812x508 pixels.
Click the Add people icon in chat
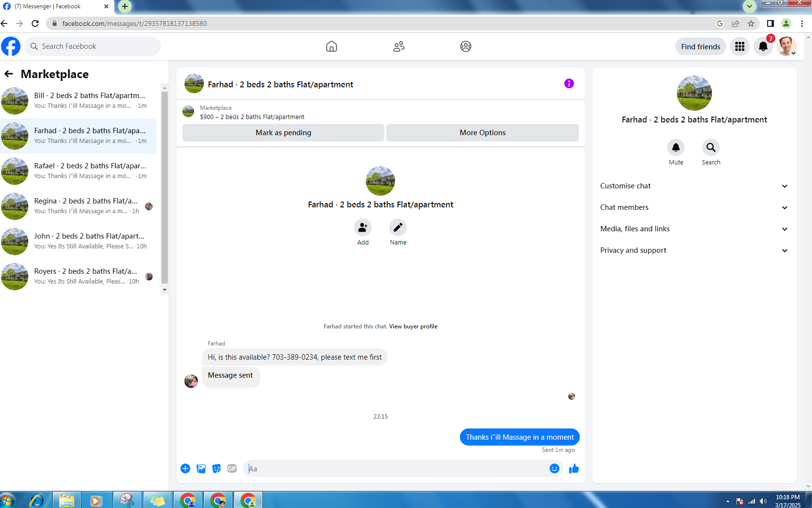(363, 227)
